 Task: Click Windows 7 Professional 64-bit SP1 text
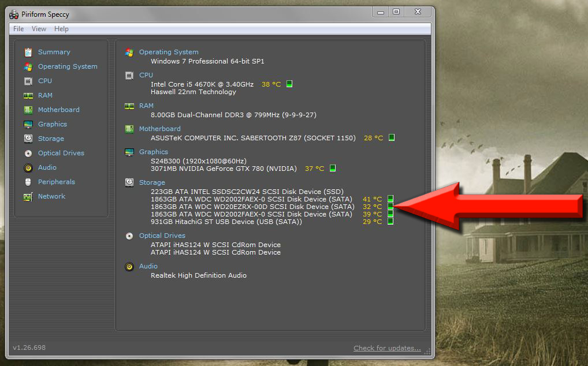click(x=207, y=61)
